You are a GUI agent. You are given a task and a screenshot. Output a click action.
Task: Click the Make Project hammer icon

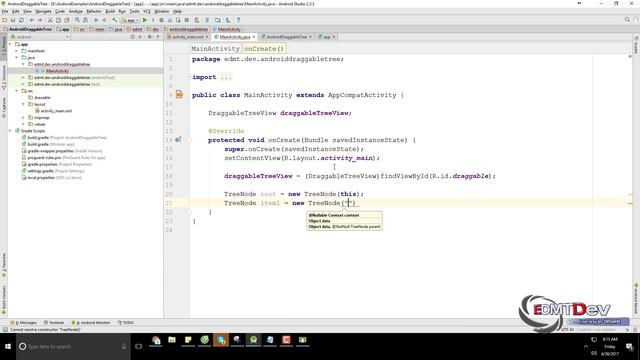(115, 20)
